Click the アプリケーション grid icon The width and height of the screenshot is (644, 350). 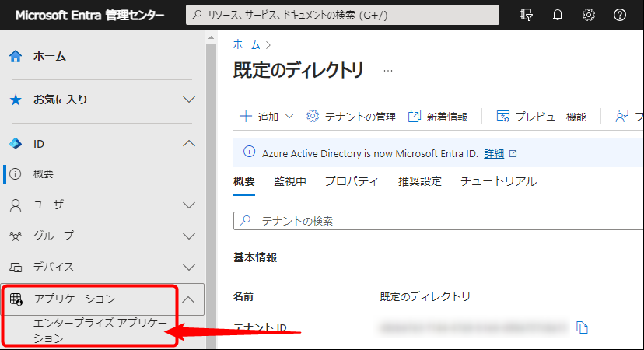tap(16, 299)
